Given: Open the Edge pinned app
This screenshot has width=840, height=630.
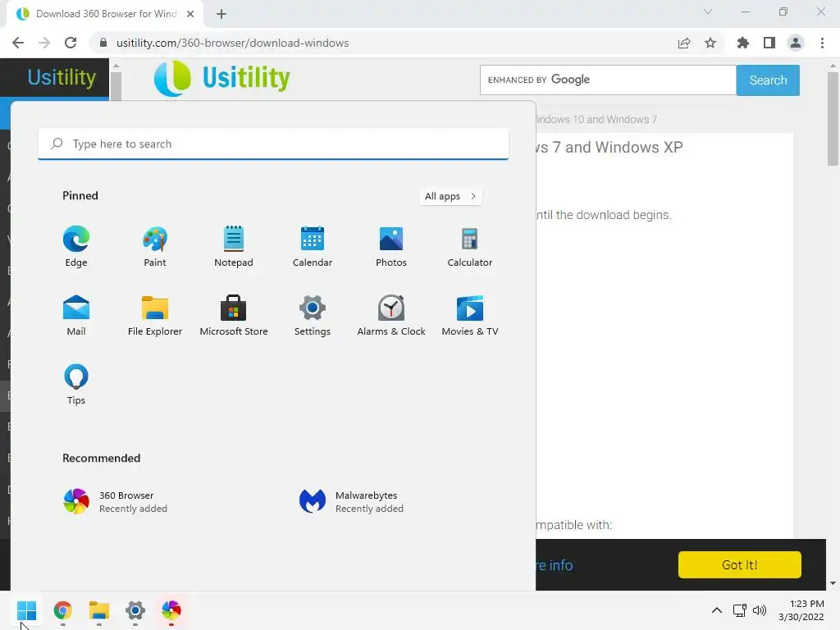Looking at the screenshot, I should point(76,246).
